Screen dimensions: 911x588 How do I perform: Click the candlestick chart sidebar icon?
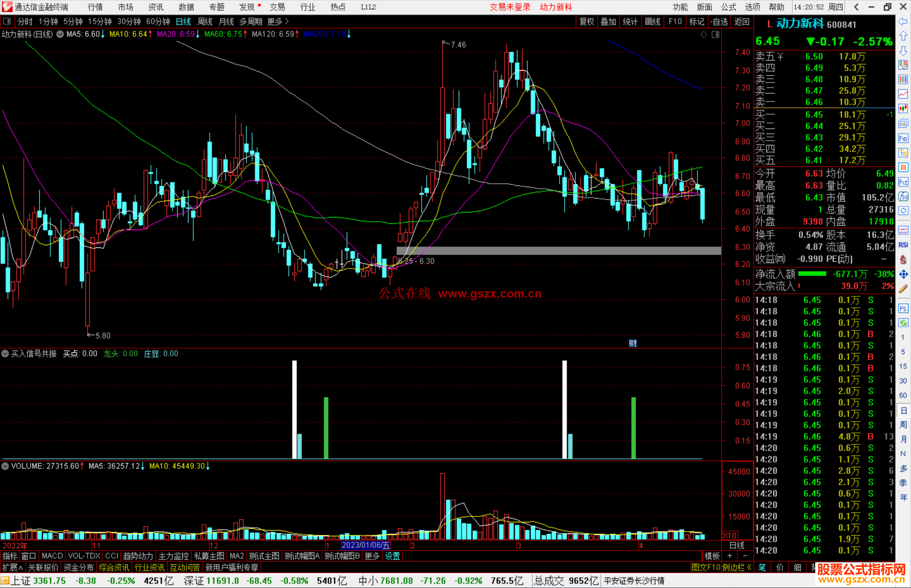click(903, 108)
